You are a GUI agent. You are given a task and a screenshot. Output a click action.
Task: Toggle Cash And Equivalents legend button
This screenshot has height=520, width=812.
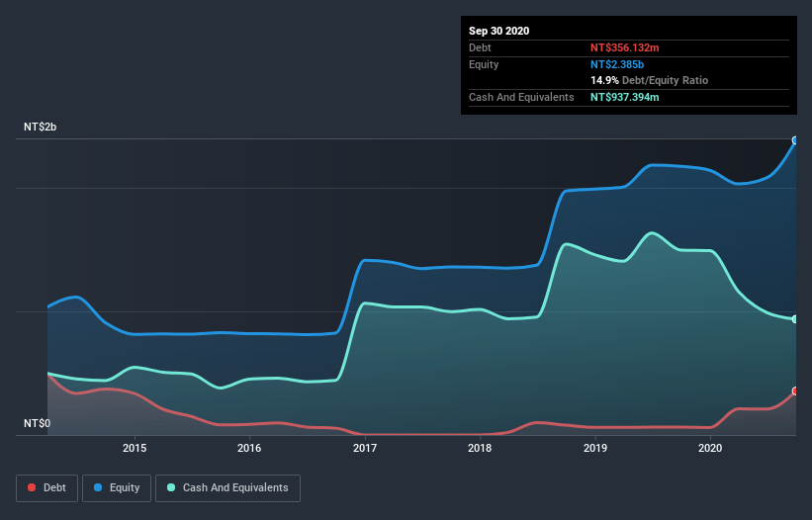pyautogui.click(x=227, y=488)
